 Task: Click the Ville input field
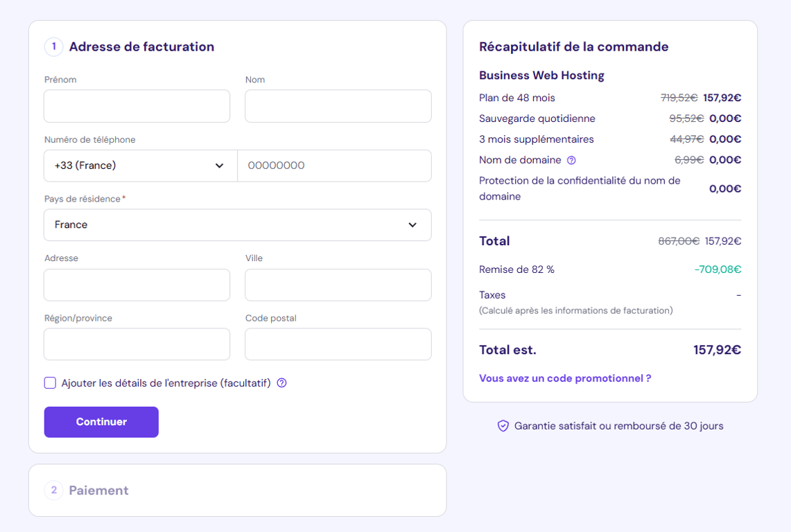[x=338, y=284]
